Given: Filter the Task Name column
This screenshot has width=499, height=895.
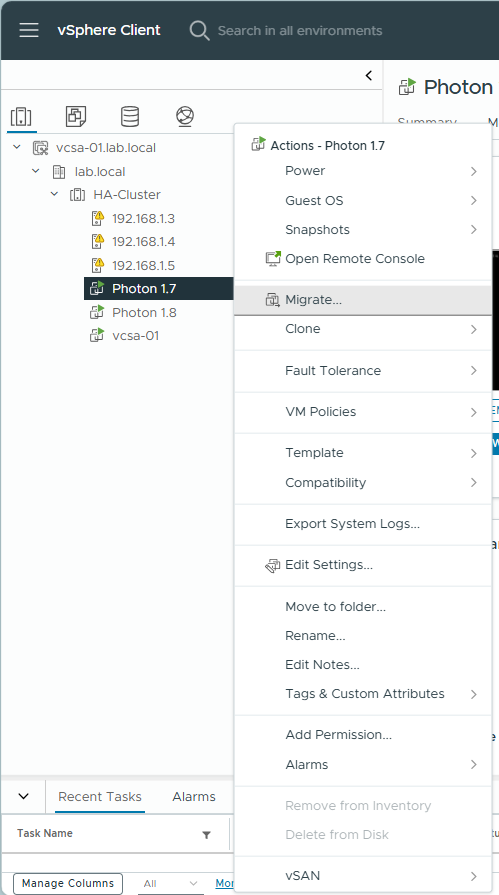Looking at the screenshot, I should point(206,834).
